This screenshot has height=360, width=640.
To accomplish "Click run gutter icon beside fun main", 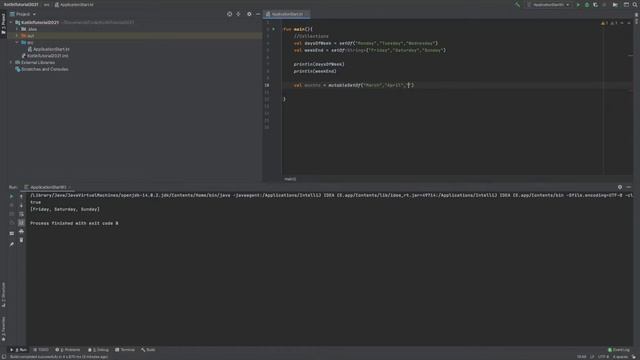I will [273, 29].
